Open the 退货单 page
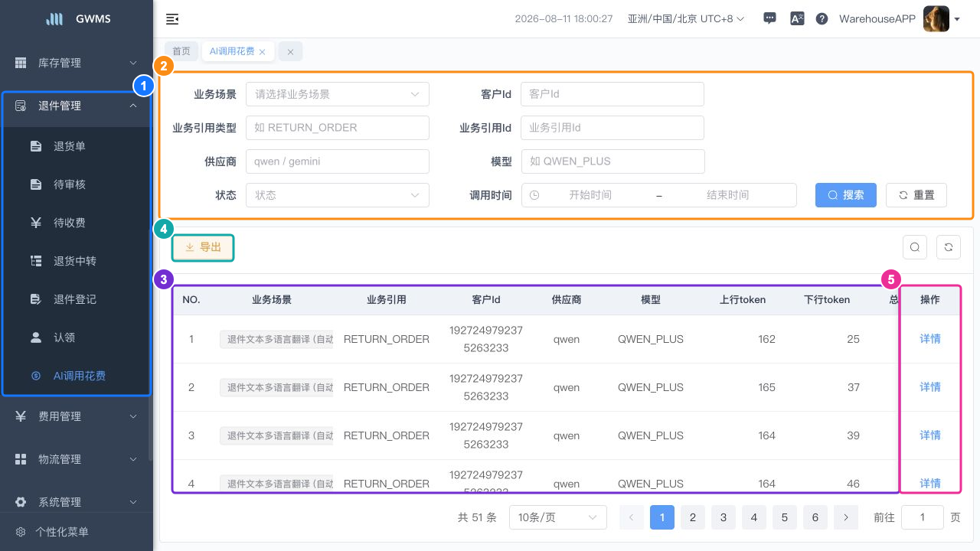Image resolution: width=980 pixels, height=551 pixels. tap(77, 146)
